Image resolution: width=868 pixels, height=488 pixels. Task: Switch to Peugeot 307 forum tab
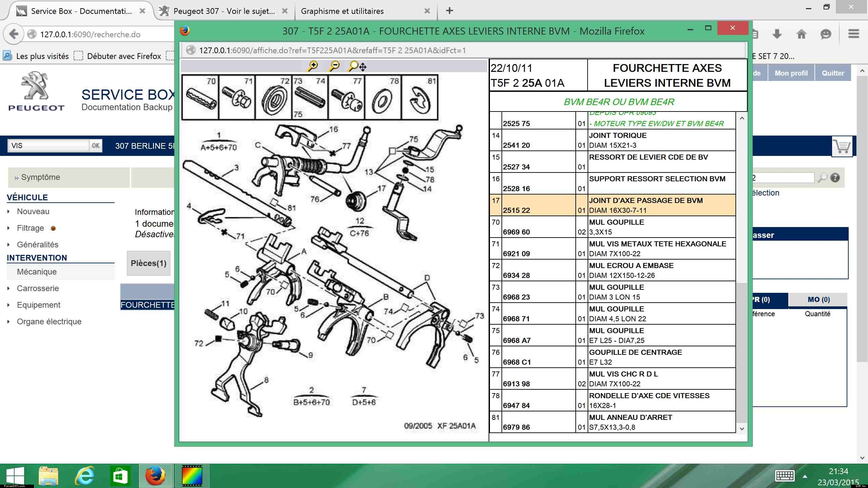coord(224,11)
